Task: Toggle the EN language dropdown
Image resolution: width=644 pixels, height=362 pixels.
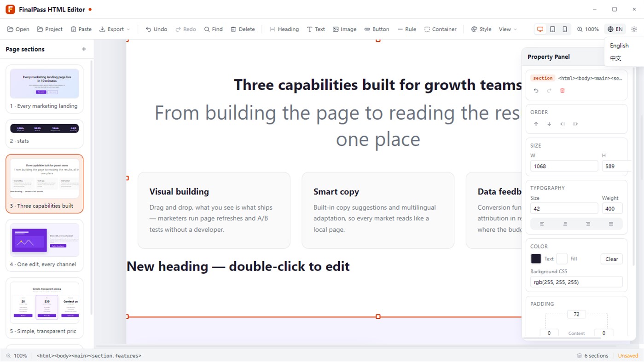Action: (x=615, y=29)
